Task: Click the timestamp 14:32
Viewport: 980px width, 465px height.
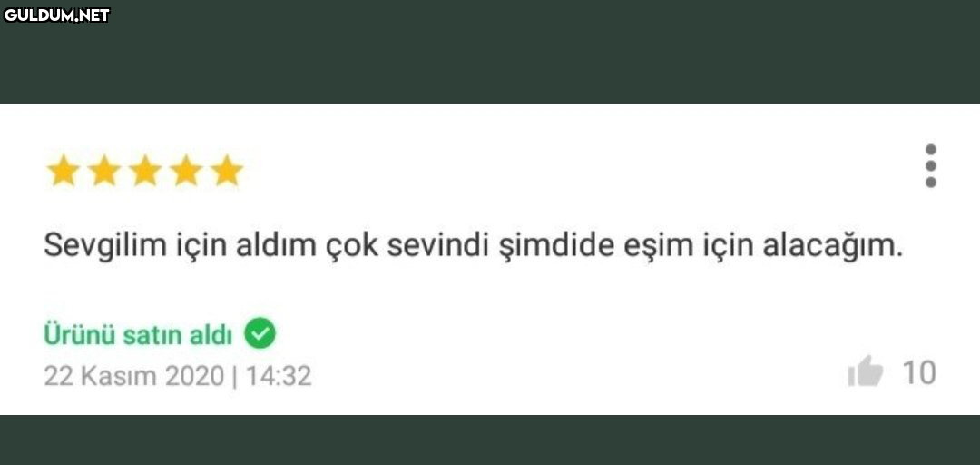Action: [x=279, y=377]
